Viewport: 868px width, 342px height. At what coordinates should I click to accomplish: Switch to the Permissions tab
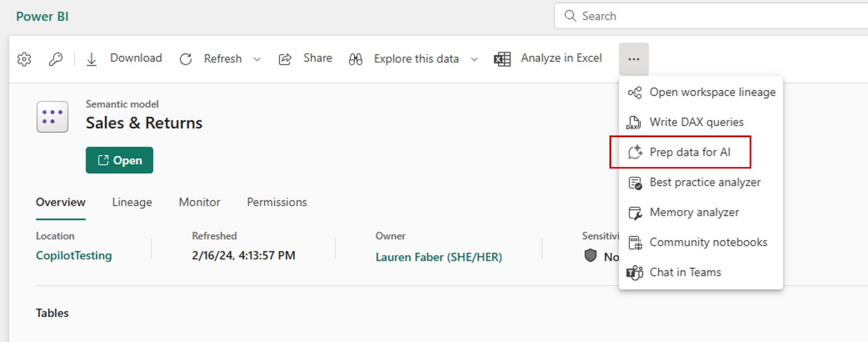point(277,202)
